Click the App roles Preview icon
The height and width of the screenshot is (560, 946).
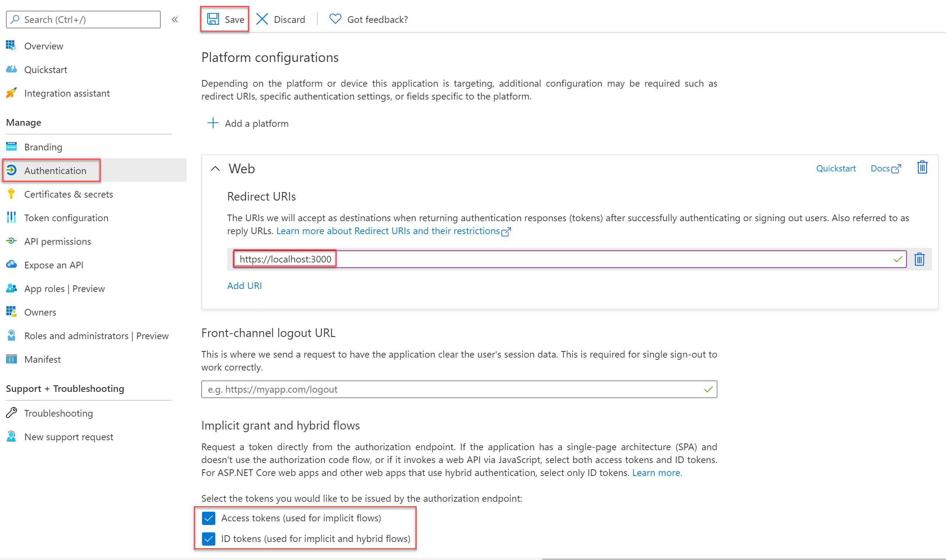click(x=12, y=288)
